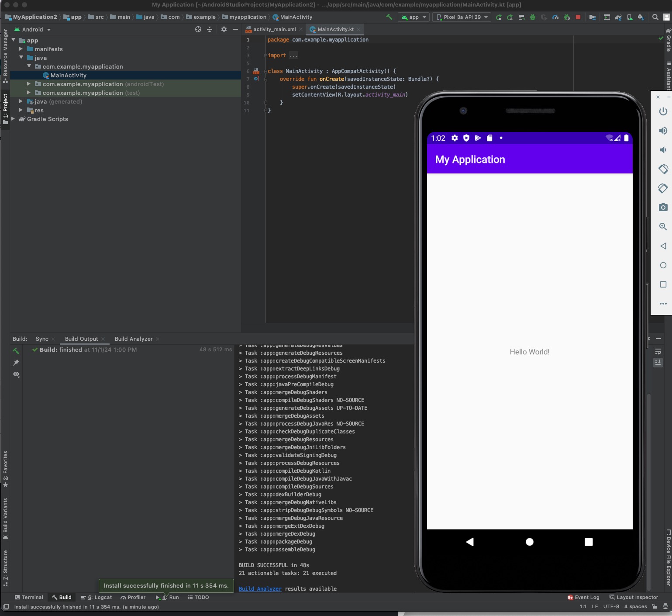
Task: Click the Build Analyzer results link
Action: tap(260, 588)
